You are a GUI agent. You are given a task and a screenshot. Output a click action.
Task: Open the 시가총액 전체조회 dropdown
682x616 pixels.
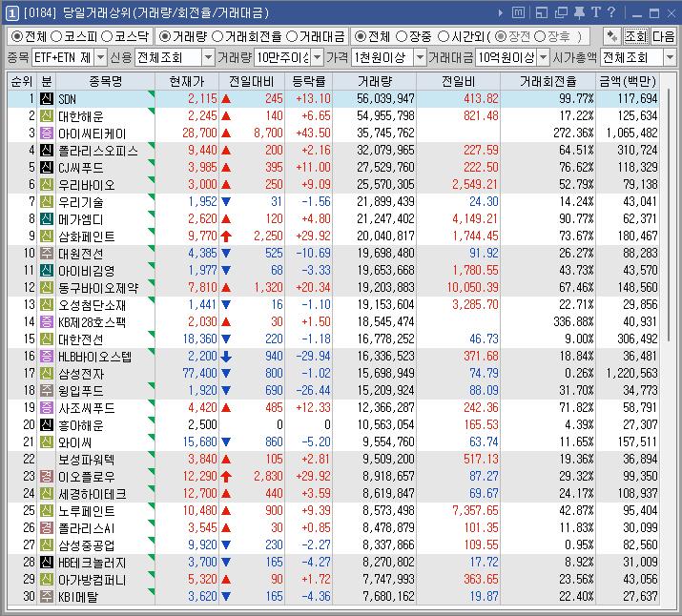pyautogui.click(x=670, y=57)
